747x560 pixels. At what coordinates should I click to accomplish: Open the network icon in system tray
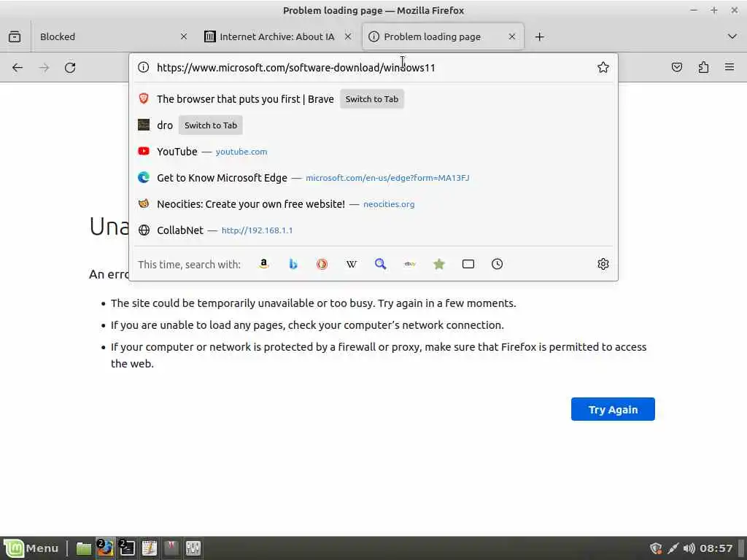tap(672, 548)
